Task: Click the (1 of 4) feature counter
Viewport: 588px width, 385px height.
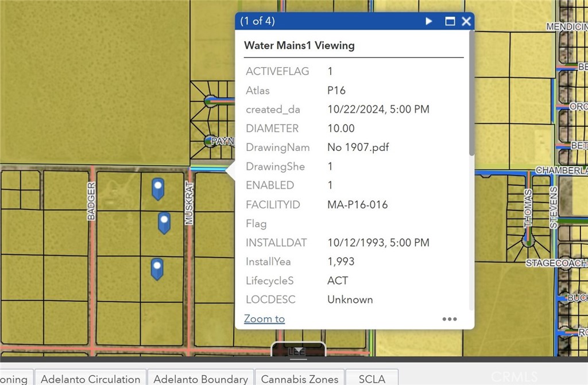Action: coord(258,21)
